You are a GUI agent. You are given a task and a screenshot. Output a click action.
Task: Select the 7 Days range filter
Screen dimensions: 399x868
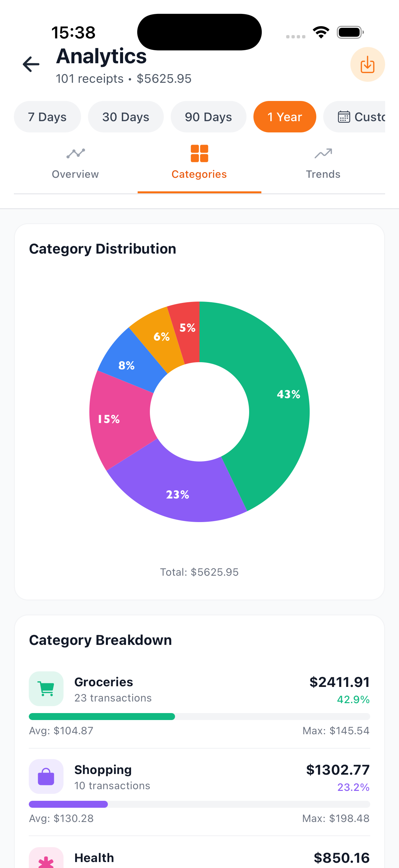click(47, 117)
